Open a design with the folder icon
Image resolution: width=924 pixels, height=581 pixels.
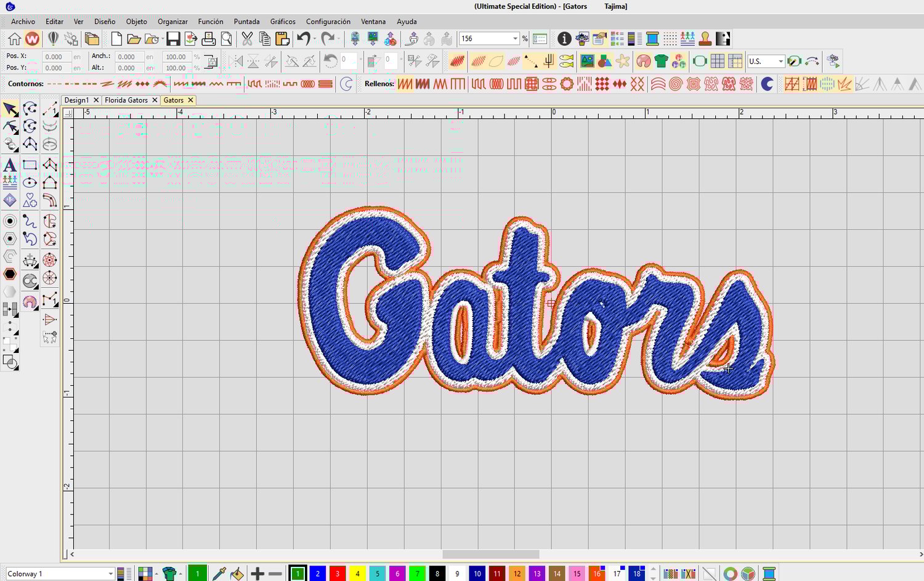(134, 39)
